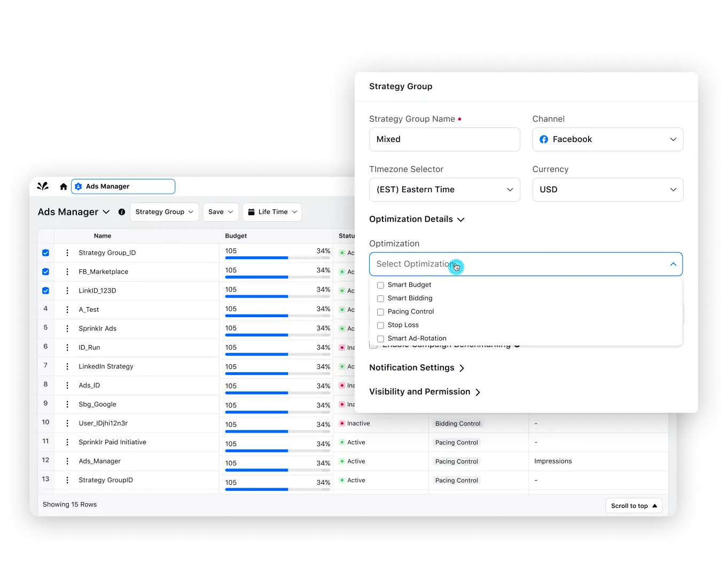Open the Channel Facebook dropdown
Screen dimensions: 727x588
click(608, 139)
